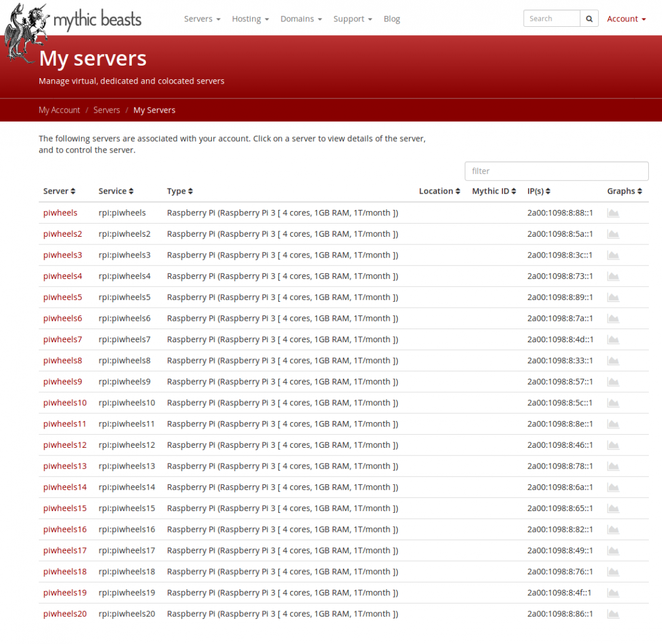Open the graphs icon for piwheels5

[x=613, y=297]
